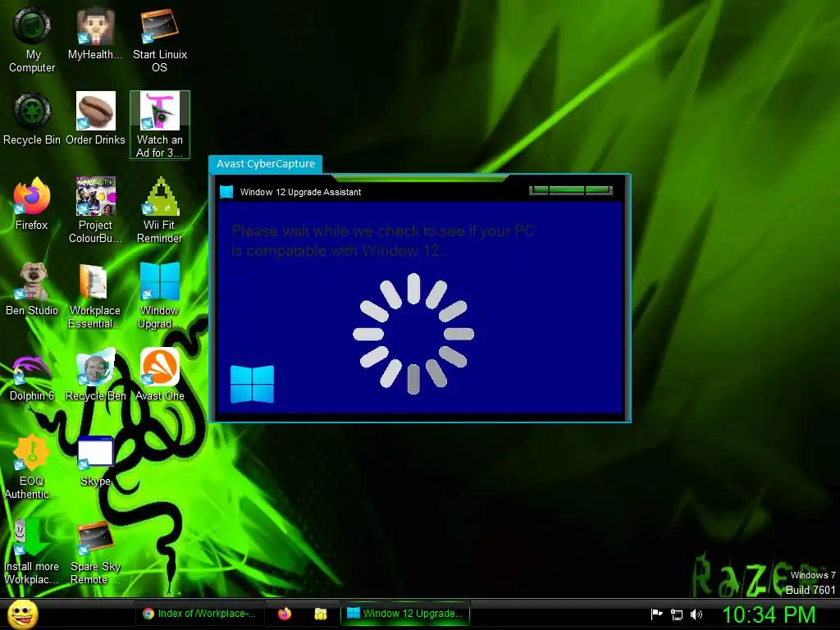Click the Avast CyberCapture tab label
Viewport: 840px width, 630px height.
266,164
